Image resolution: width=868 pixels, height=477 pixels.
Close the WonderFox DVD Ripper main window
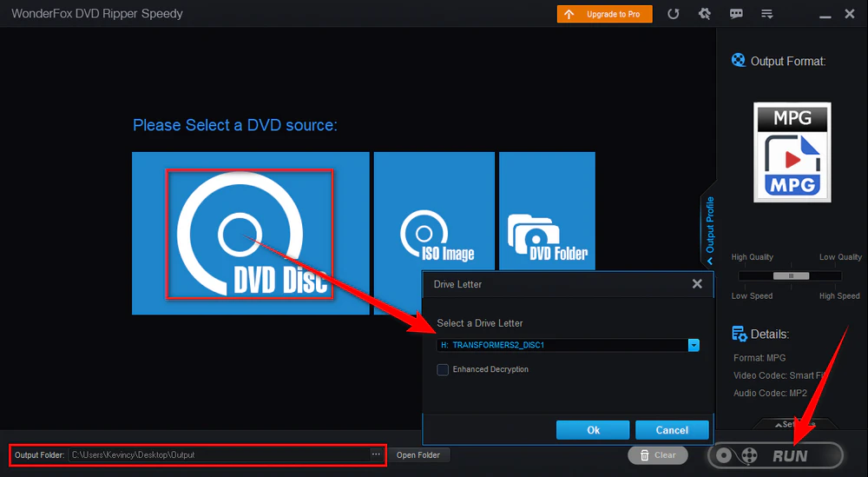click(850, 14)
